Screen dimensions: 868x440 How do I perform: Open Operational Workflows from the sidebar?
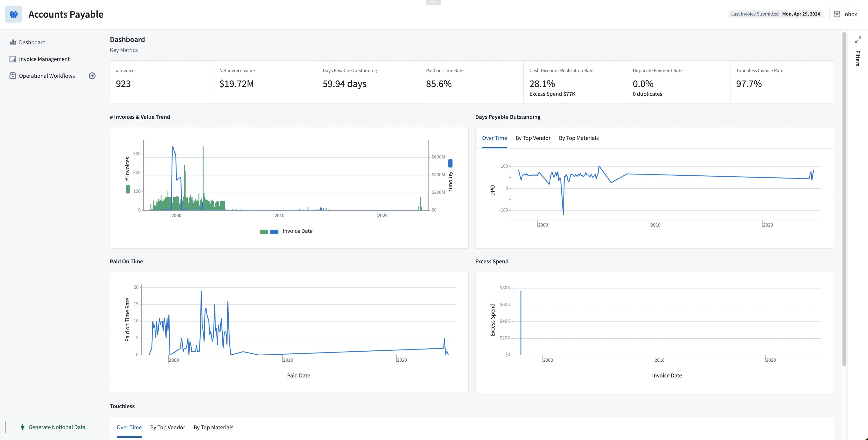point(47,76)
